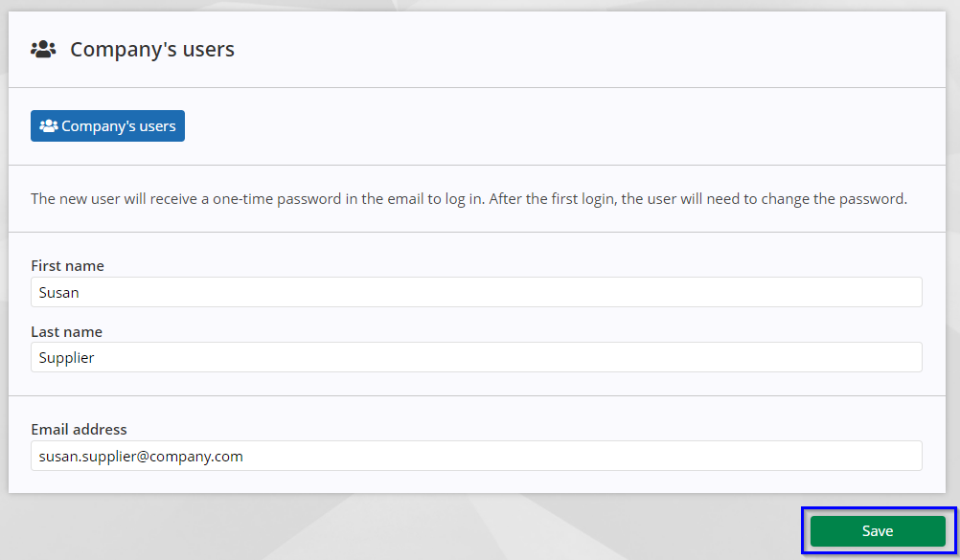Click the one-time password notice sentence

258,199
